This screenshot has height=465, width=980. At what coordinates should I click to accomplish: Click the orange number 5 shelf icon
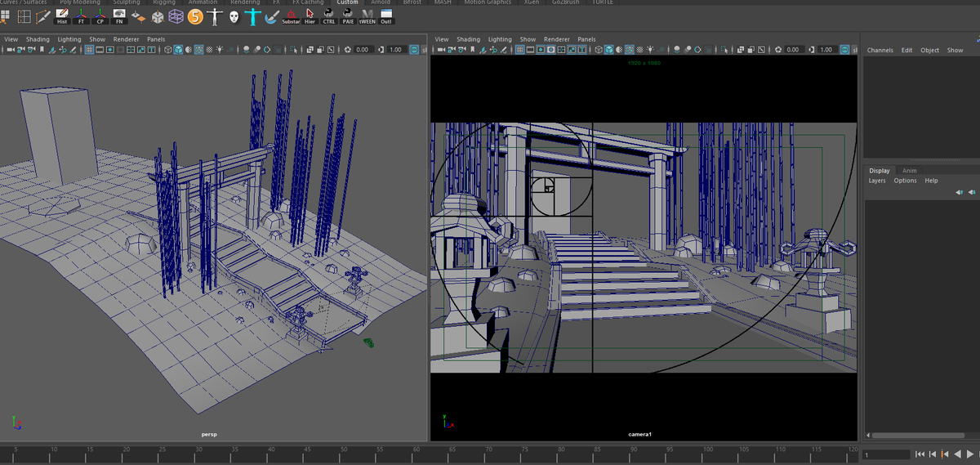195,16
